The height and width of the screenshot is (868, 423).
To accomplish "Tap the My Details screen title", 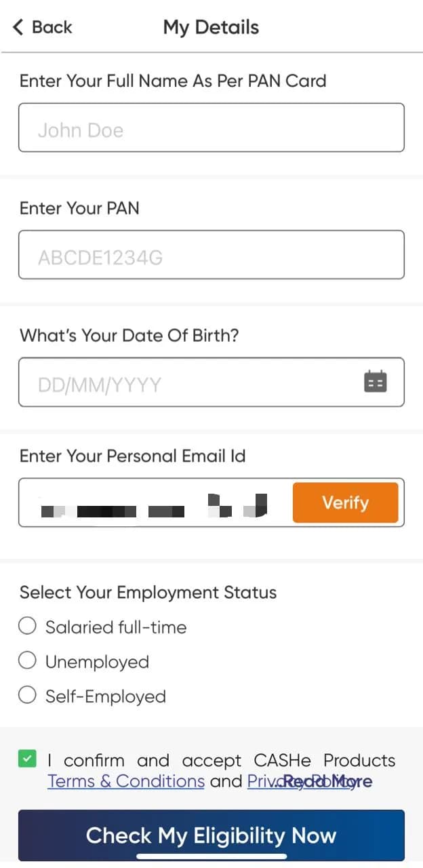I will [211, 27].
